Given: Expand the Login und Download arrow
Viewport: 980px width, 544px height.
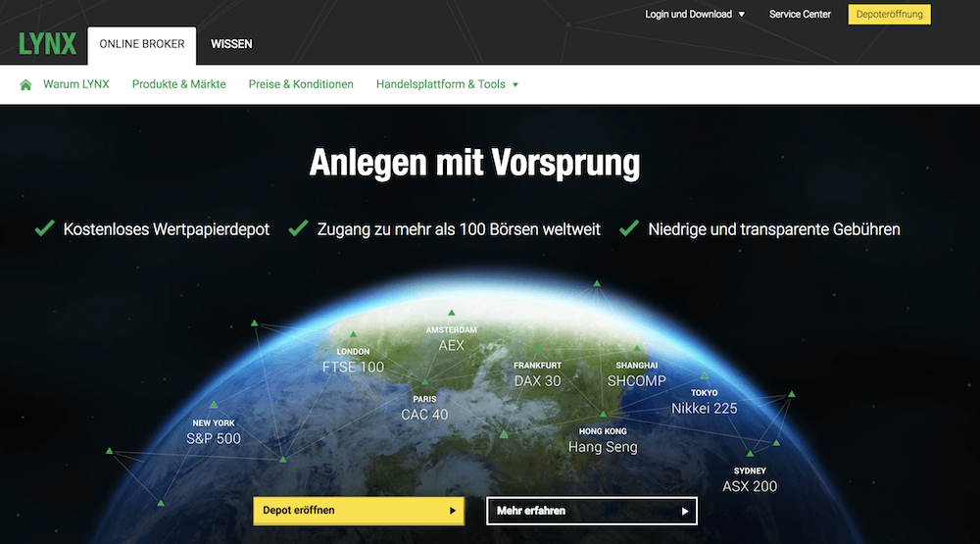Looking at the screenshot, I should (742, 15).
